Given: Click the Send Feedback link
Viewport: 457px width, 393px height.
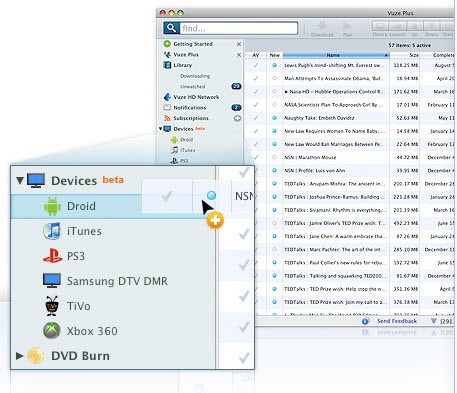Looking at the screenshot, I should point(397,321).
